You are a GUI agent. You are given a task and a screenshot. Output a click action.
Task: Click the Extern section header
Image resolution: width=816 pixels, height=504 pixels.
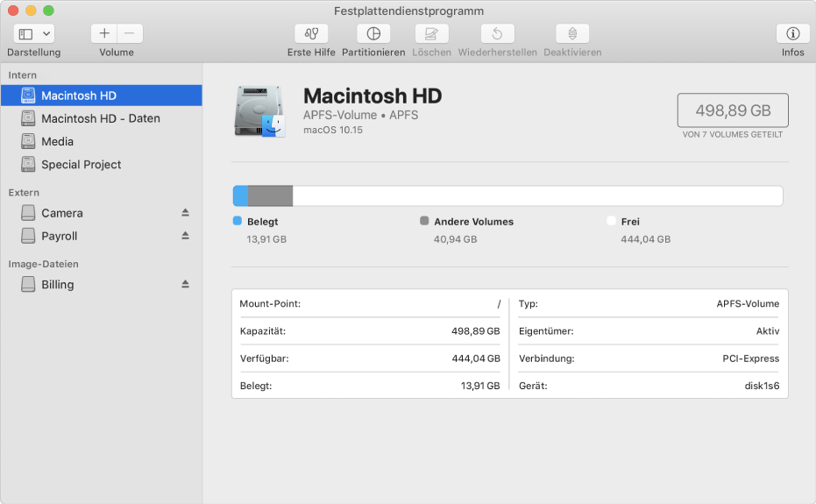coord(24,193)
